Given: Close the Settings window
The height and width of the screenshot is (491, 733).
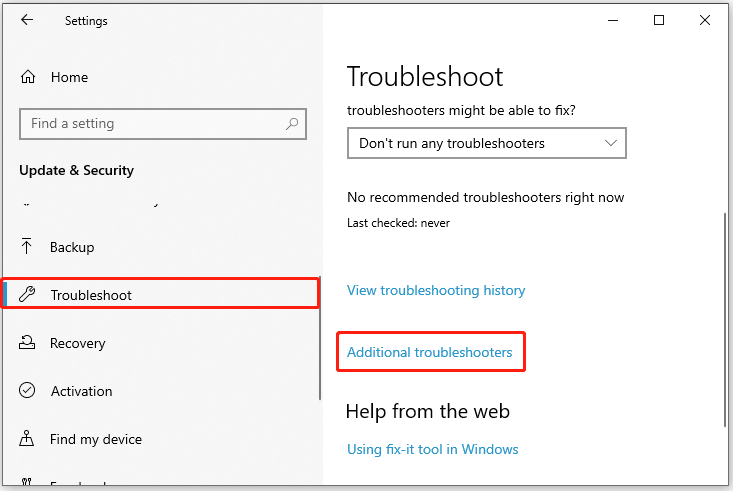Looking at the screenshot, I should 704,20.
